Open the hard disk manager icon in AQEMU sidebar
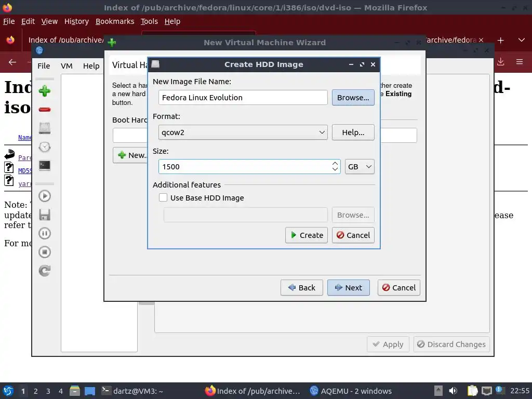This screenshot has height=399, width=532. pos(45,128)
